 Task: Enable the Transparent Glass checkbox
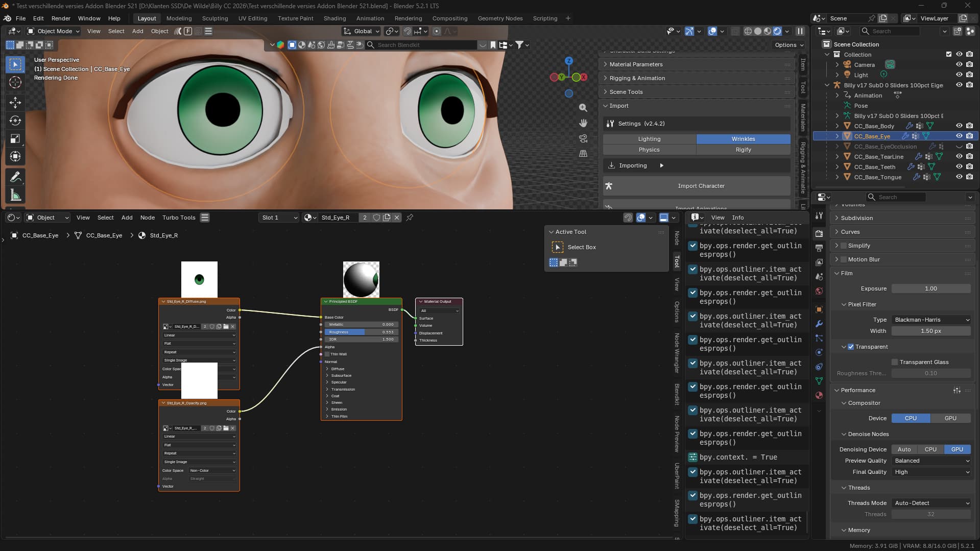click(x=895, y=362)
